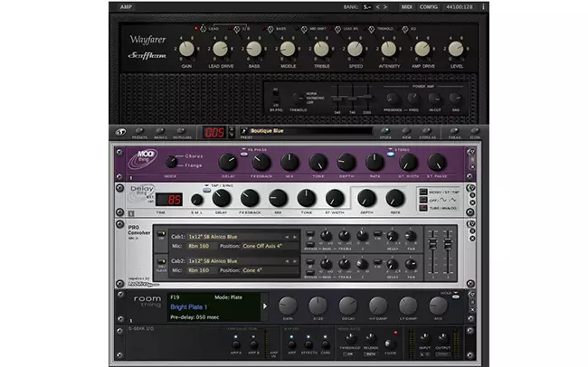Click the NEW preset button
The image size is (588, 367).
pyautogui.click(x=406, y=131)
